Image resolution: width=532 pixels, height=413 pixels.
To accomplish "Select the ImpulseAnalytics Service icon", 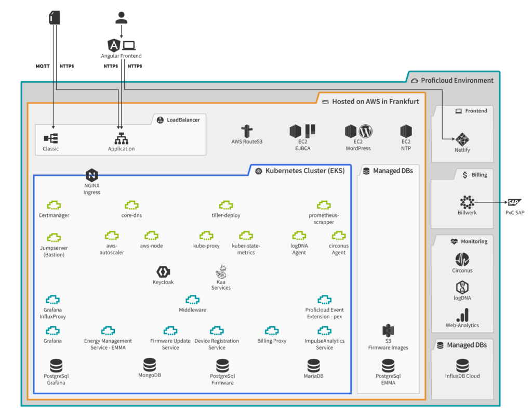I will click(x=324, y=331).
